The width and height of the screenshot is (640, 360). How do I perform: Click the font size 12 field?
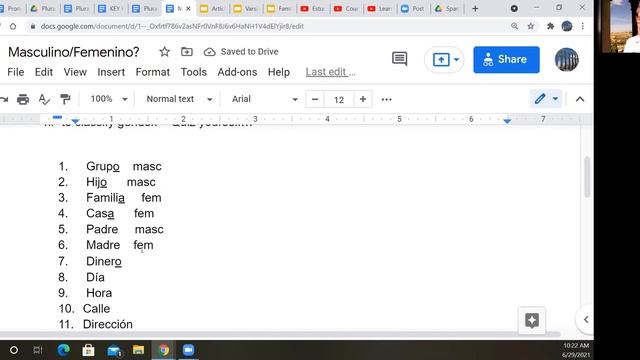coord(339,99)
